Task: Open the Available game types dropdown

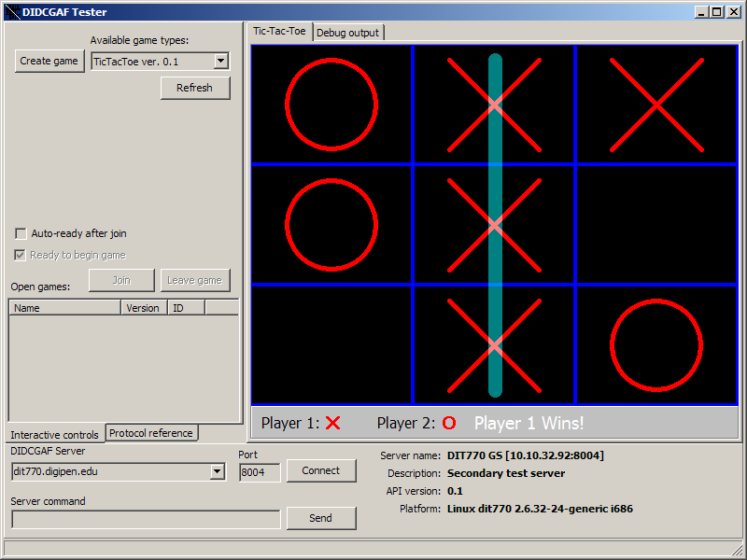Action: 221,62
